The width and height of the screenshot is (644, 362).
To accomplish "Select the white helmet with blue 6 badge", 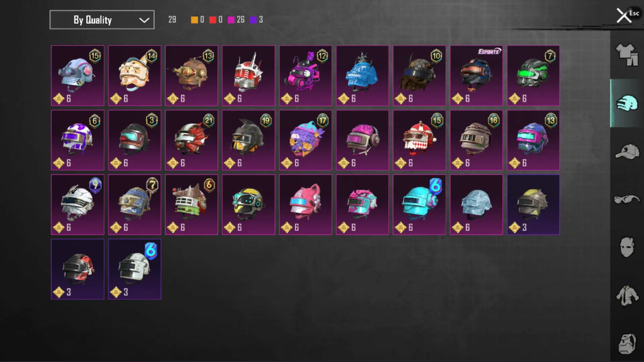I will coord(135,269).
